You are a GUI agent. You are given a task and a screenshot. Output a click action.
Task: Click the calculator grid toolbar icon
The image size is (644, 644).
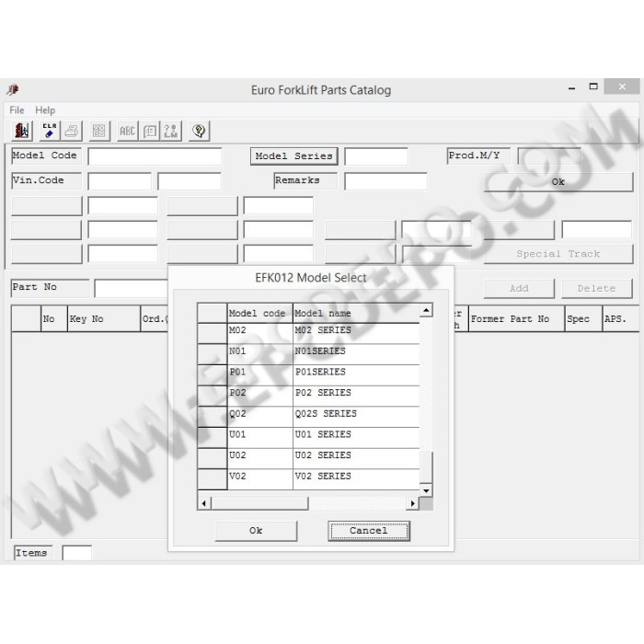pos(99,131)
